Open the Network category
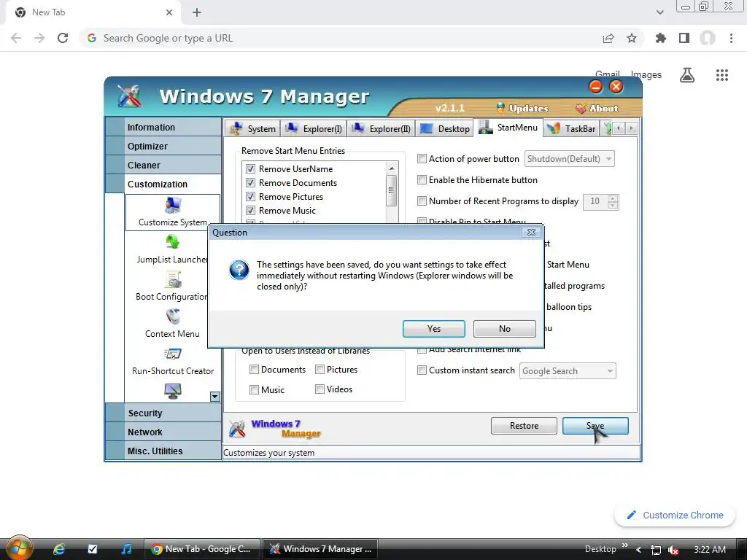Viewport: 747px width, 560px height. (x=163, y=432)
